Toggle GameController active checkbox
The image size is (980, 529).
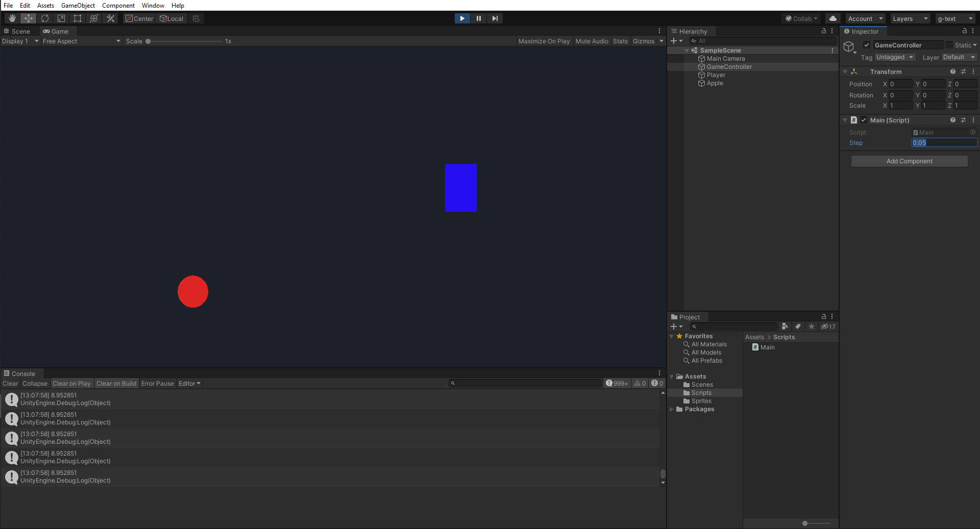(867, 45)
